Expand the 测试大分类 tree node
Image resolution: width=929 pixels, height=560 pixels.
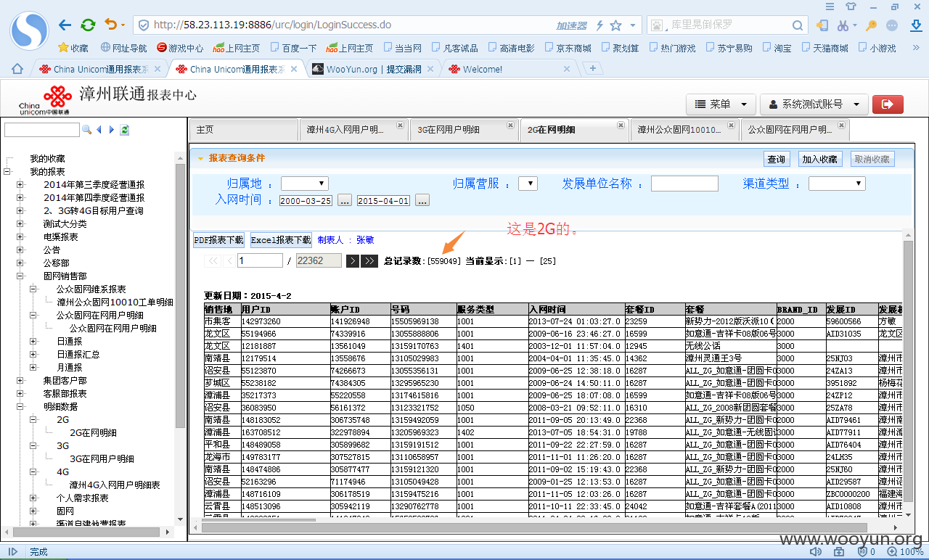click(x=20, y=223)
